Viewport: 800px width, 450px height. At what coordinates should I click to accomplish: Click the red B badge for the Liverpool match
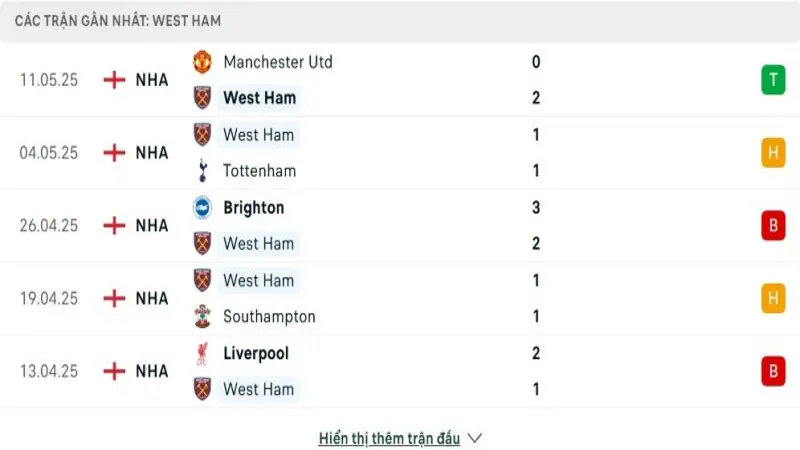[x=773, y=371]
